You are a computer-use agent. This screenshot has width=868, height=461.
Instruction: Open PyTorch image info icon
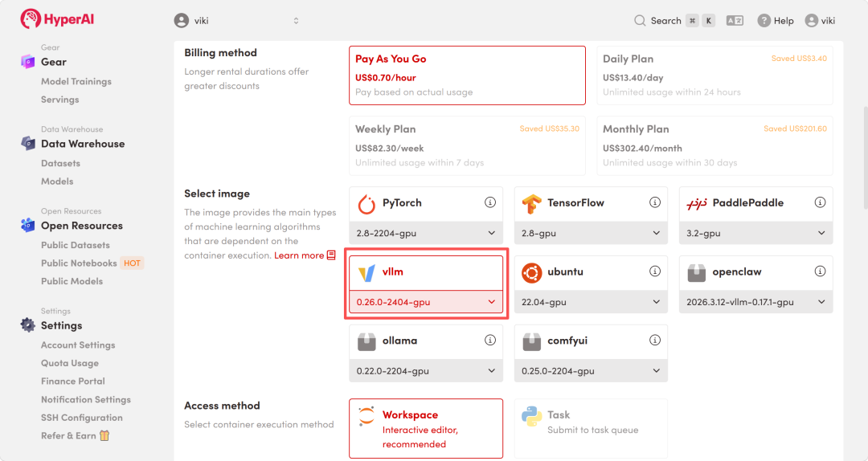coord(490,202)
